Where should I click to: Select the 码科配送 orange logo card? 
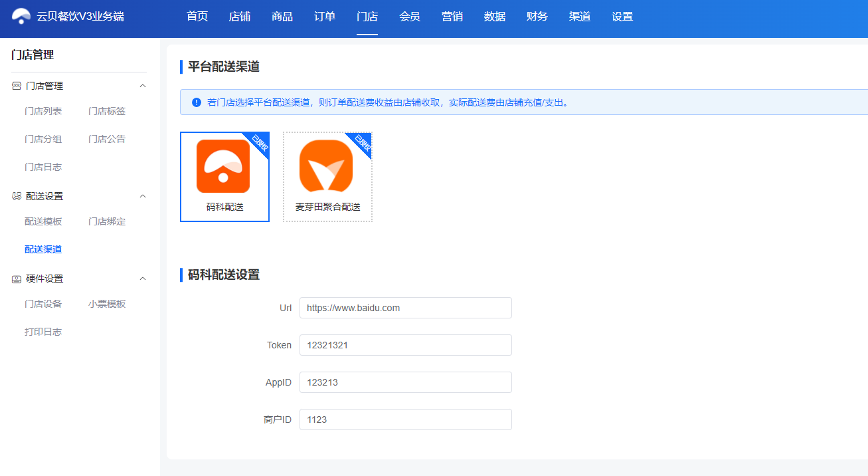(x=224, y=177)
